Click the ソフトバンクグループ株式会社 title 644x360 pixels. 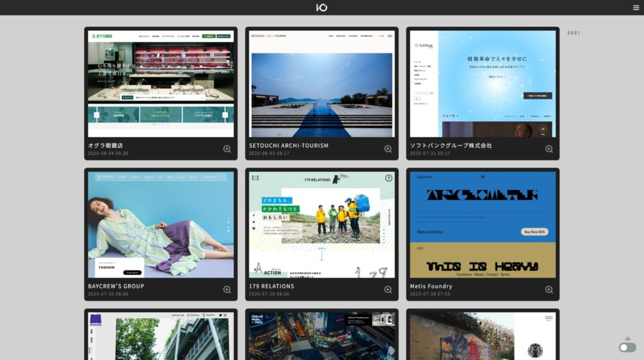pos(451,146)
